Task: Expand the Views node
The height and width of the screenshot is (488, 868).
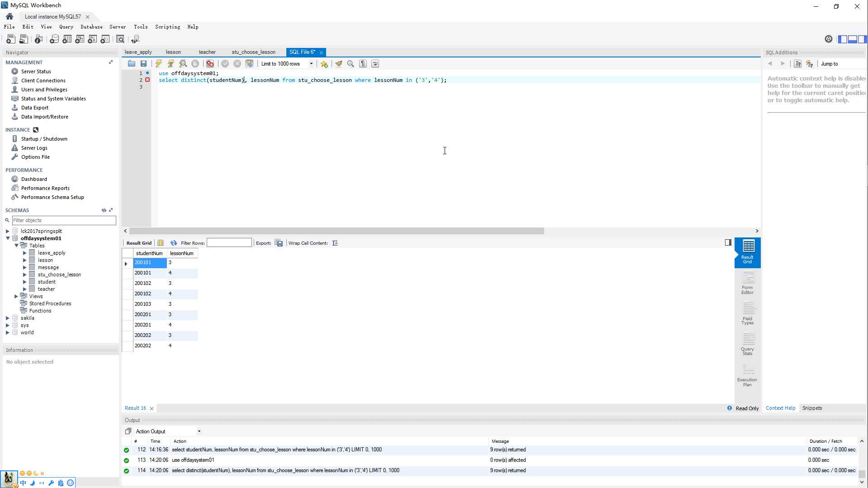Action: pos(16,296)
